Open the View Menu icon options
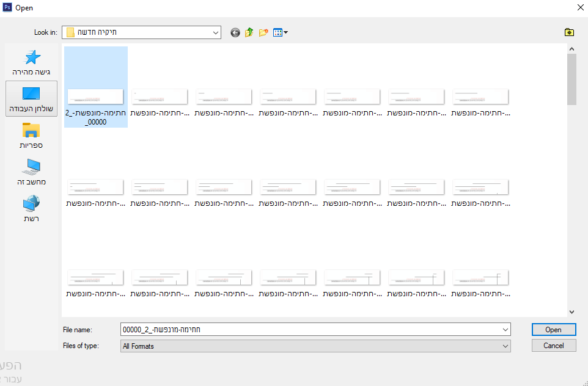The image size is (588, 386). [280, 32]
